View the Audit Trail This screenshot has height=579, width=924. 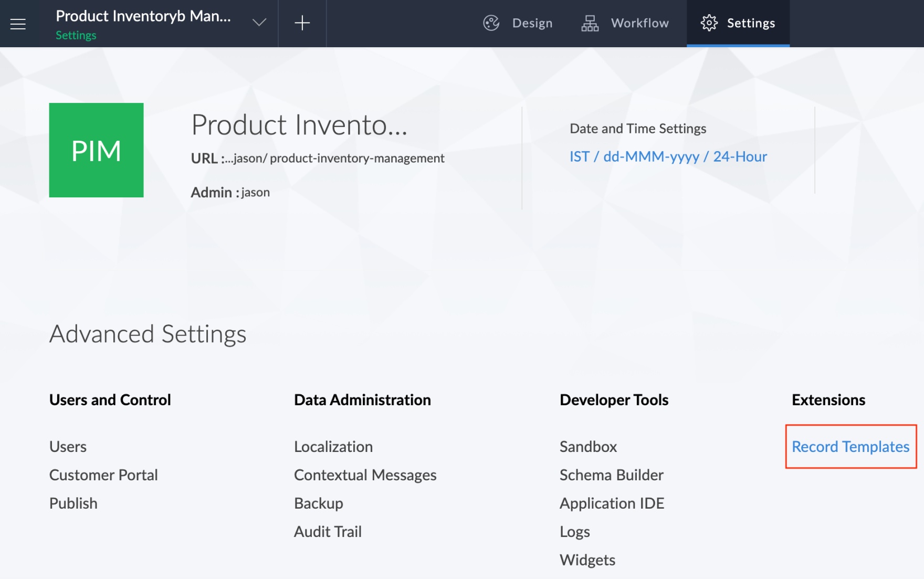(x=328, y=531)
